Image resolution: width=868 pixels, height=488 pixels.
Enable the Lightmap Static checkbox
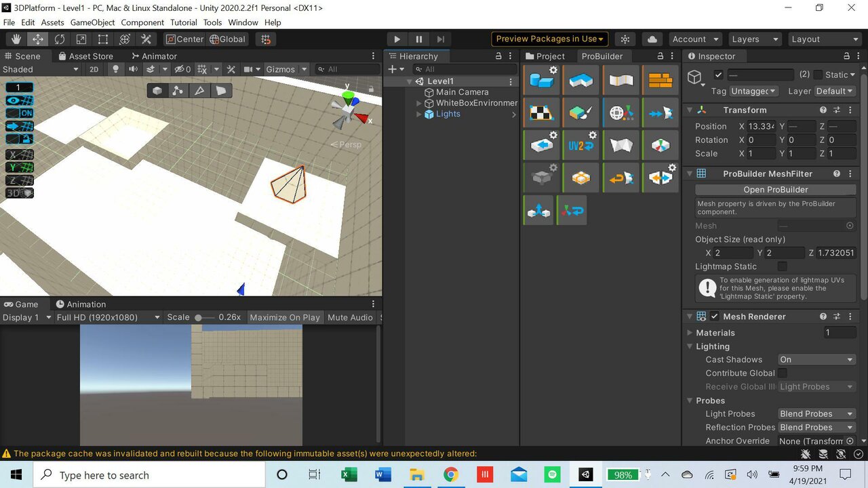tap(782, 266)
